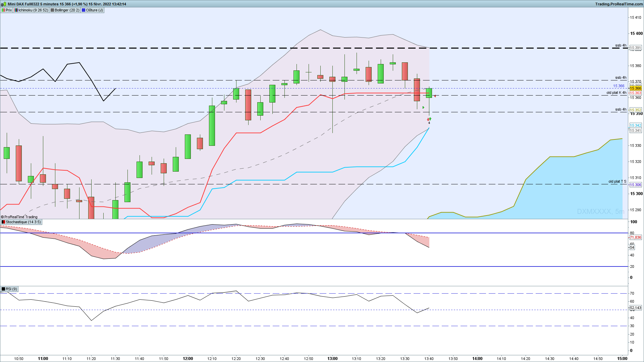Image resolution: width=644 pixels, height=362 pixels.
Task: Click the ProRealTime Trading copyright icon
Action: 2,217
